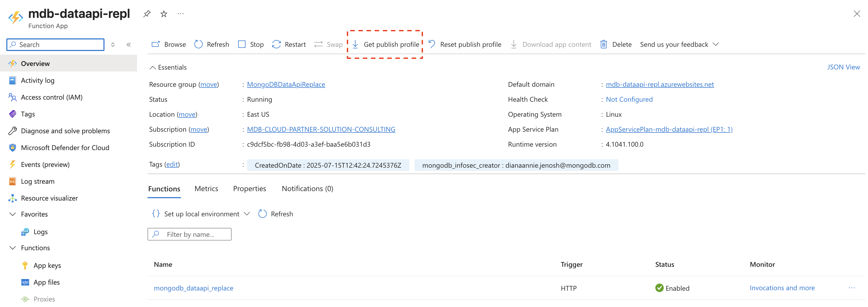The width and height of the screenshot is (868, 307).
Task: Open Resource visualizer
Action: (49, 198)
